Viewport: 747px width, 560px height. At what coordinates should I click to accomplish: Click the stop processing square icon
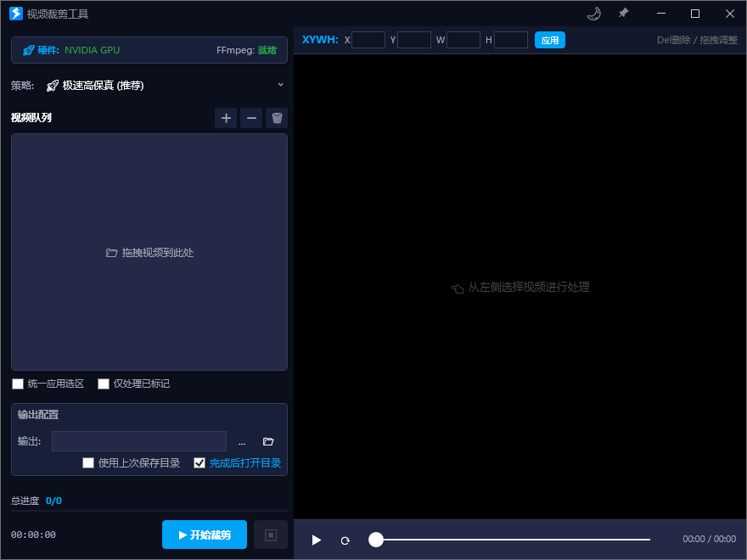pyautogui.click(x=271, y=535)
